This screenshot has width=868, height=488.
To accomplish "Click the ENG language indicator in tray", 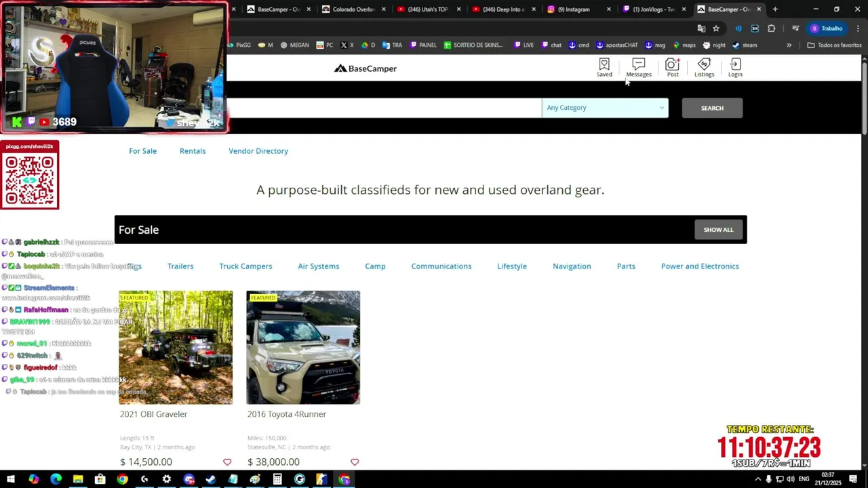I will point(804,479).
